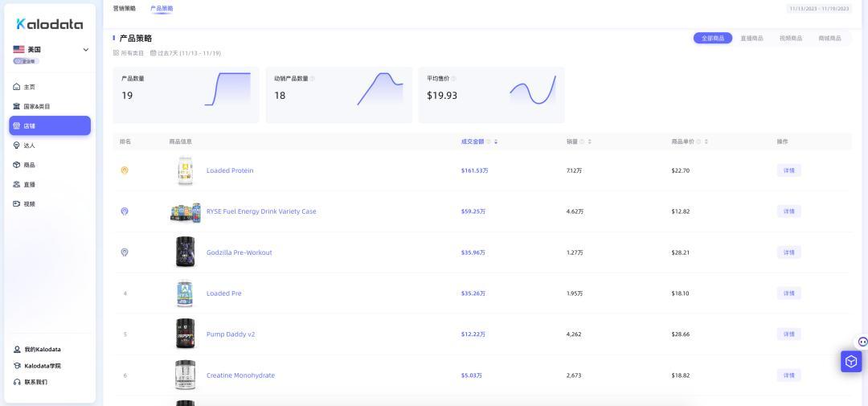This screenshot has height=406, width=868.
Task: Select the 商城商品 filter
Action: [x=829, y=39]
